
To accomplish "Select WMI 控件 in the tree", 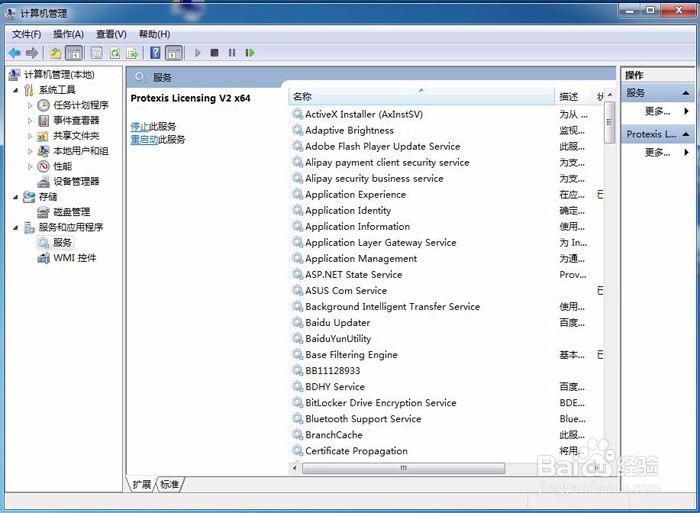I will point(75,258).
